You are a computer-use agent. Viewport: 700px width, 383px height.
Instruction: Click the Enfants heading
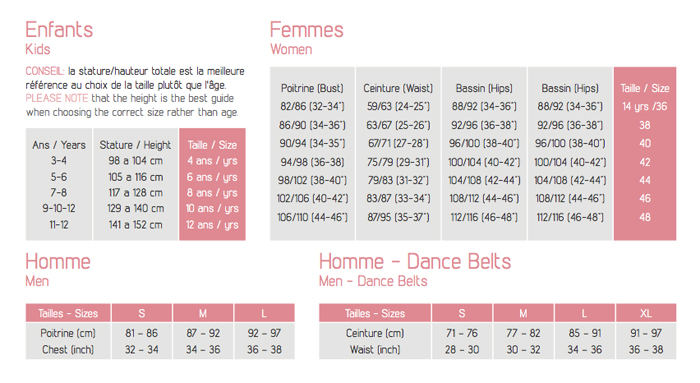tap(59, 30)
